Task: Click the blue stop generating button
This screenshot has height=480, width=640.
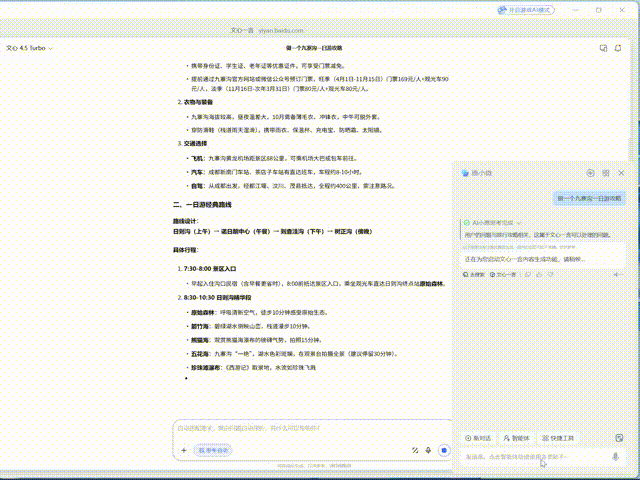Action: (444, 451)
